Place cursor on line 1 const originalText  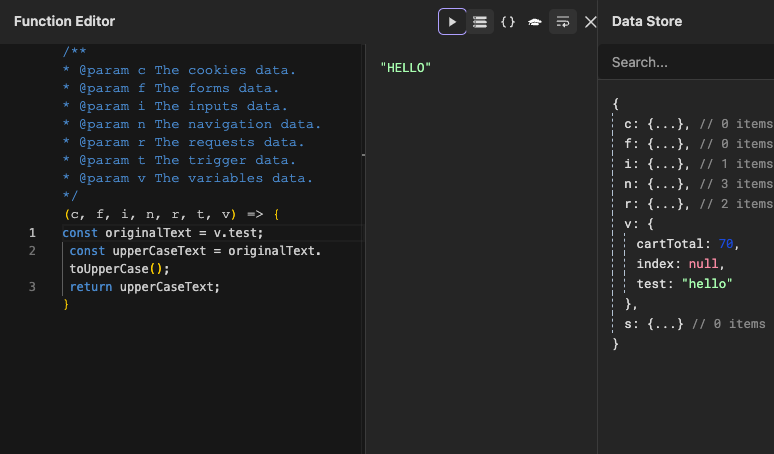coord(163,233)
